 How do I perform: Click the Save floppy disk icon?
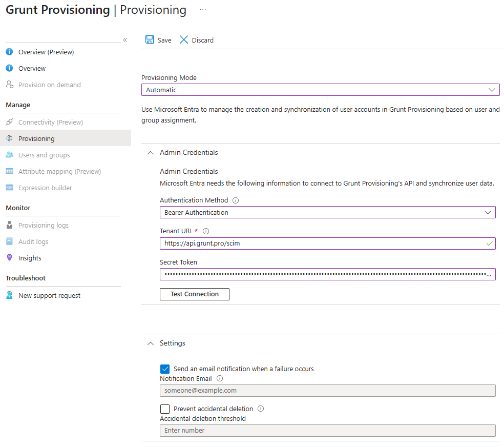coord(150,39)
